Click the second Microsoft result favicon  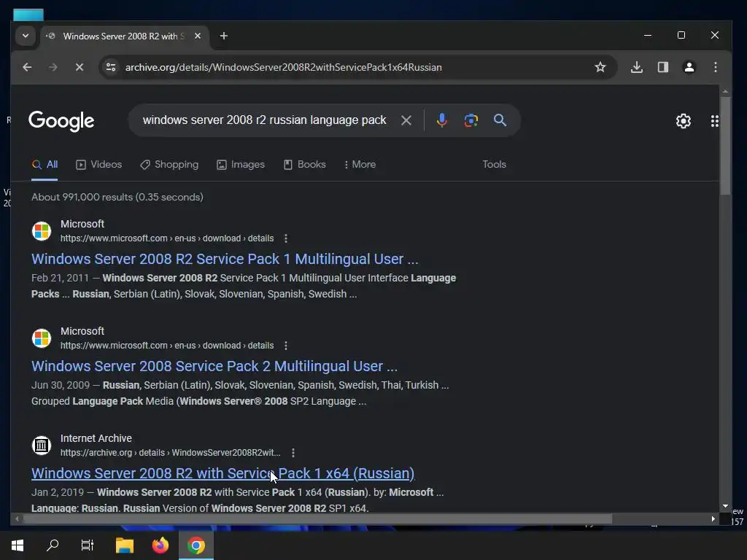[x=42, y=338]
